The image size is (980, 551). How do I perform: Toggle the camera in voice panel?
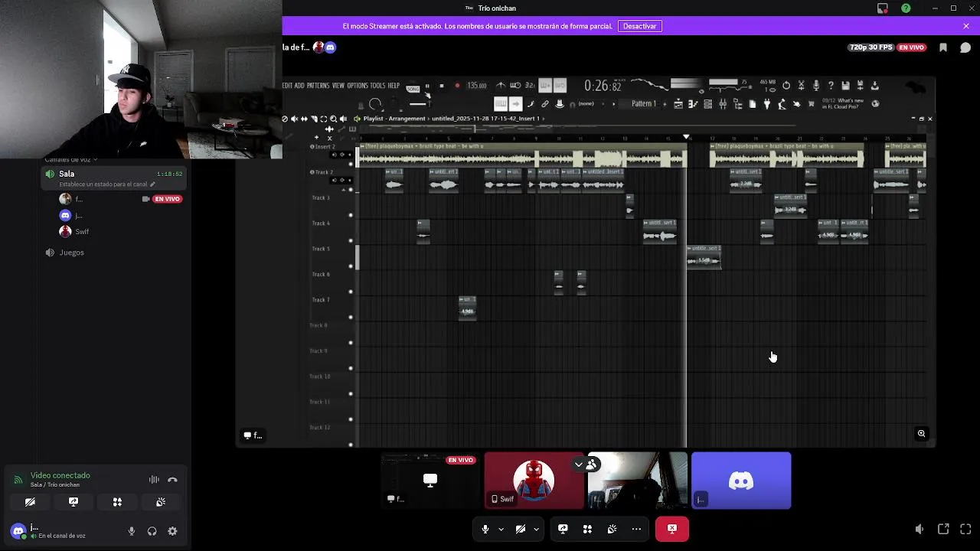[x=30, y=502]
